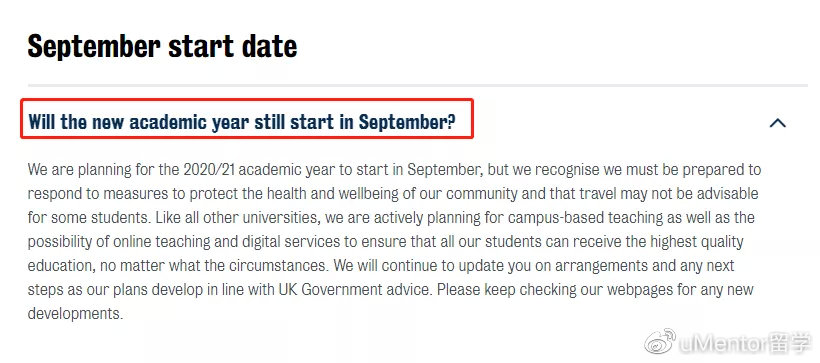Click the phrase "campus-based teaching"

coord(566,218)
